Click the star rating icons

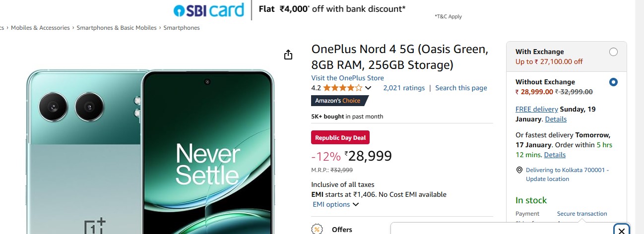click(x=343, y=88)
